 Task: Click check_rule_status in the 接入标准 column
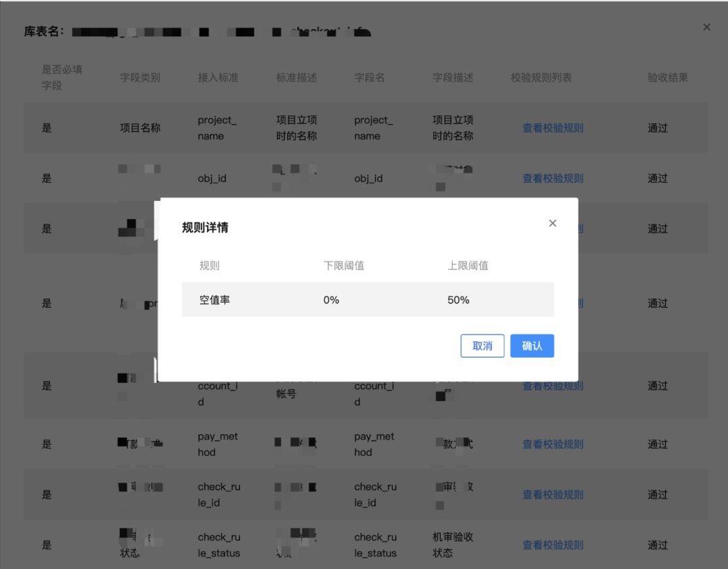click(x=219, y=545)
